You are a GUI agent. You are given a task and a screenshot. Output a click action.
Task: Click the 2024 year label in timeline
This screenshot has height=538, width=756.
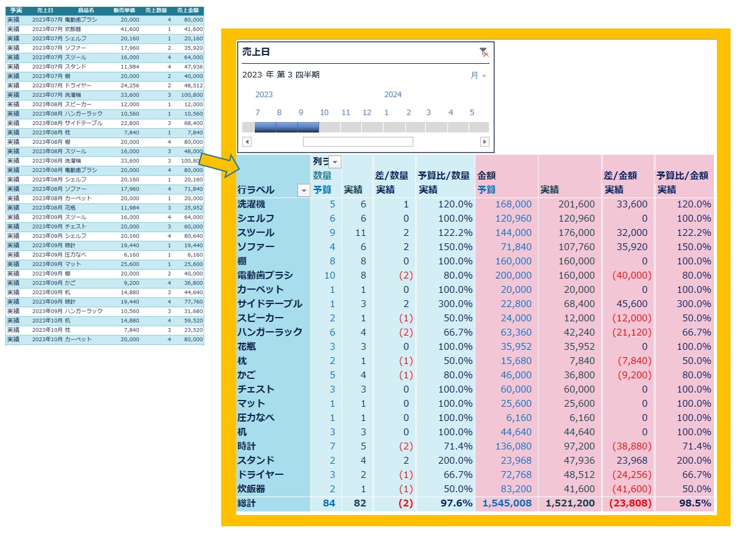tap(393, 95)
